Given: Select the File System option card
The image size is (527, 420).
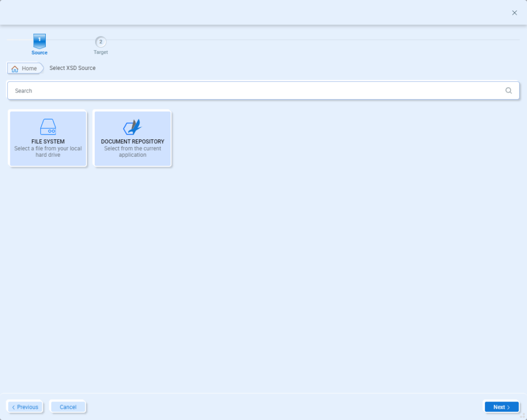Looking at the screenshot, I should pos(48,139).
